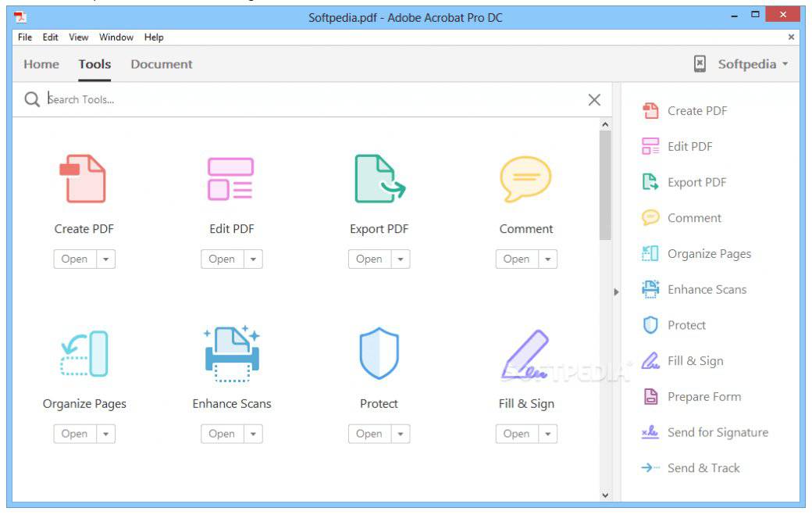812x515 pixels.
Task: Click the Enhance Scans printer icon
Action: (x=231, y=353)
